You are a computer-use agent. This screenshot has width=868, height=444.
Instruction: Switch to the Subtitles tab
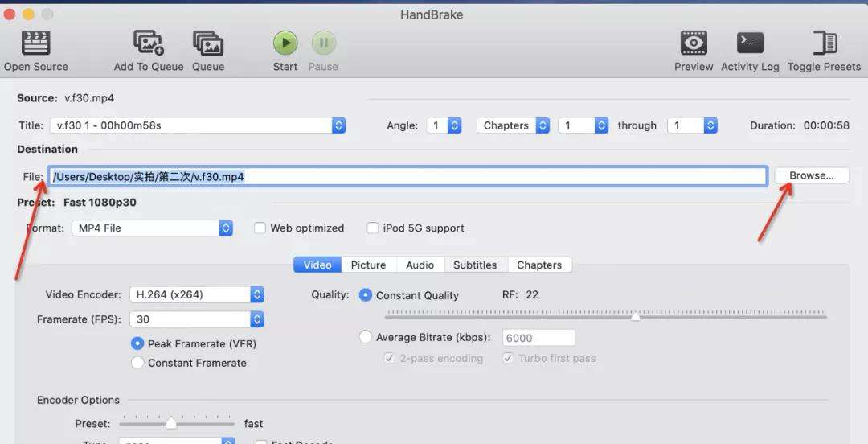tap(475, 265)
